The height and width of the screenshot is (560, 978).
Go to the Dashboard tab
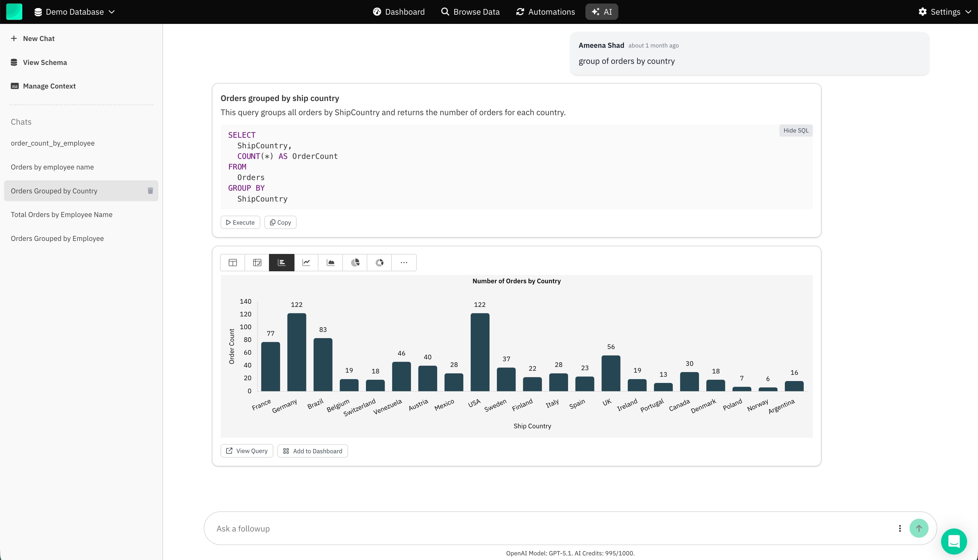click(399, 12)
